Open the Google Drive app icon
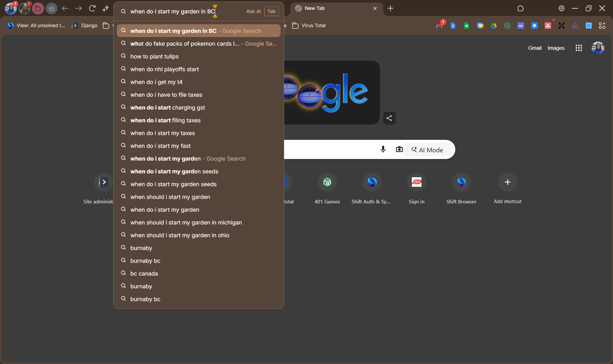The image size is (613, 364). point(494,26)
